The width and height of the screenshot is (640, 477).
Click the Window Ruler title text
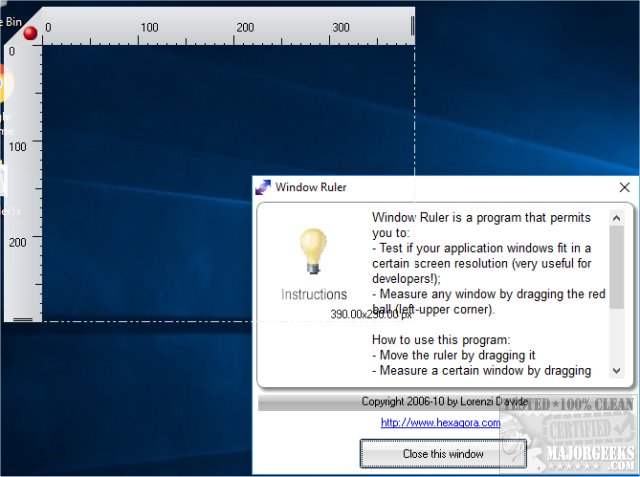[311, 187]
